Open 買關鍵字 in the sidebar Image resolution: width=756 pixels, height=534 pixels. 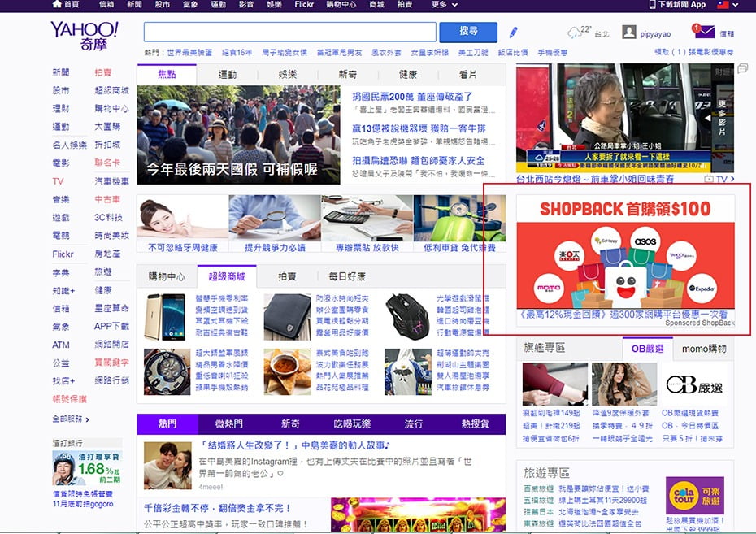[111, 362]
